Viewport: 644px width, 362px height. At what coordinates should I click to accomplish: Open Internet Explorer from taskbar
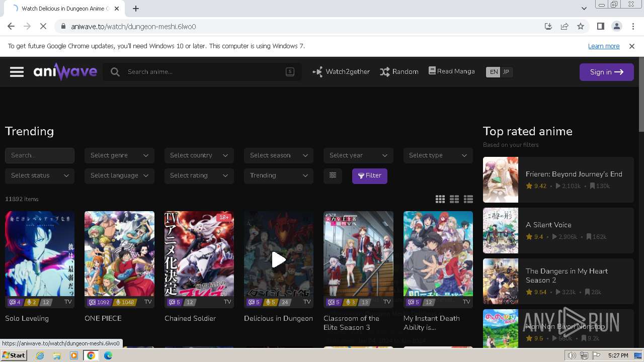40,355
